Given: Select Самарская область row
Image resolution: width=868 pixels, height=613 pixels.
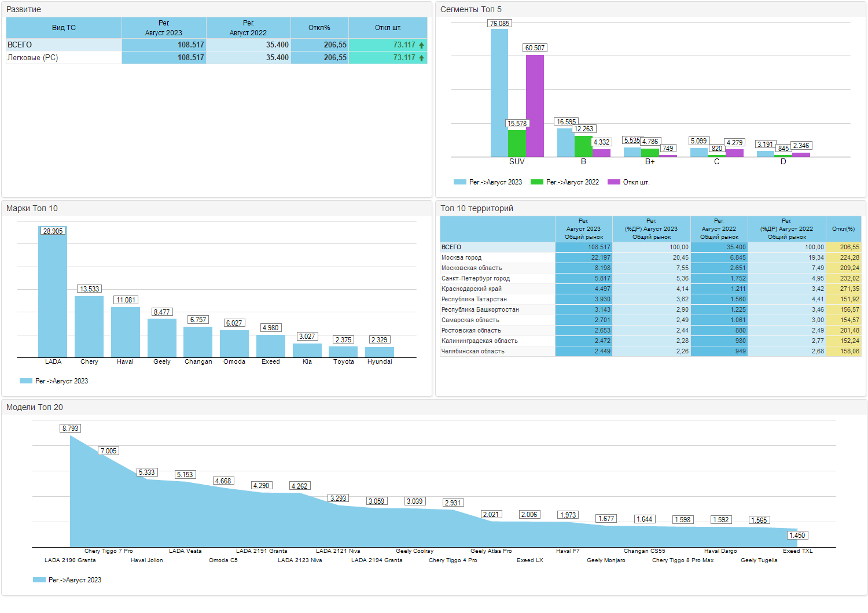Looking at the screenshot, I should point(650,320).
